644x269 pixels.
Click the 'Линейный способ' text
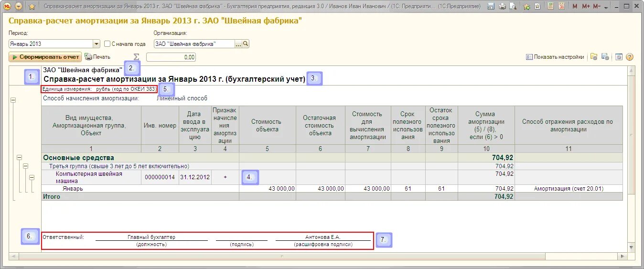(x=182, y=98)
